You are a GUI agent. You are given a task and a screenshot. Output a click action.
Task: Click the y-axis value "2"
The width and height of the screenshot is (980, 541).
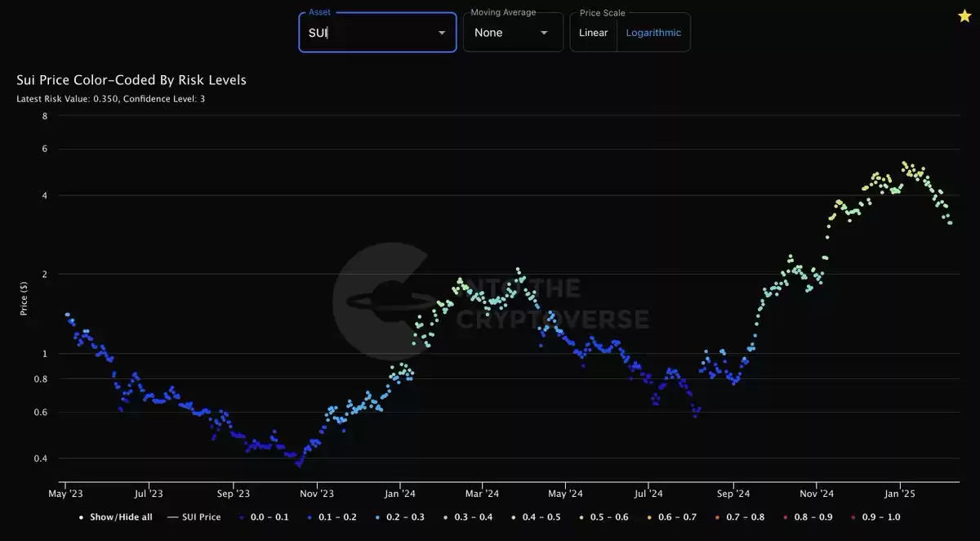pos(45,275)
